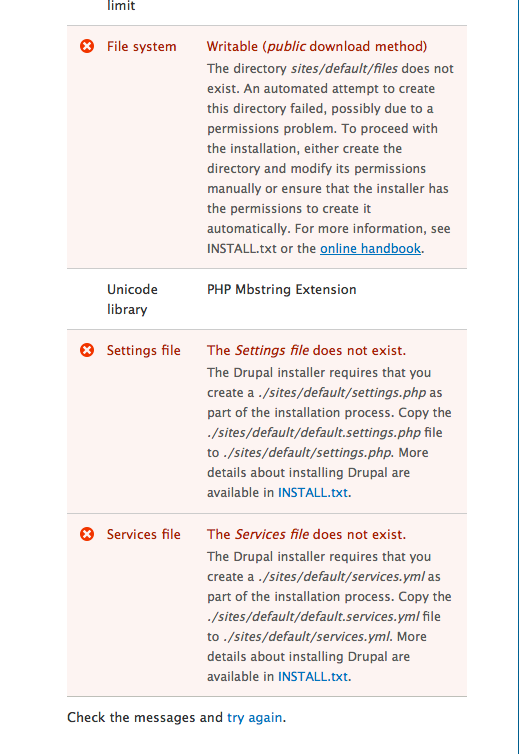Select the File system requirement label
The width and height of the screenshot is (519, 754).
pos(141,47)
